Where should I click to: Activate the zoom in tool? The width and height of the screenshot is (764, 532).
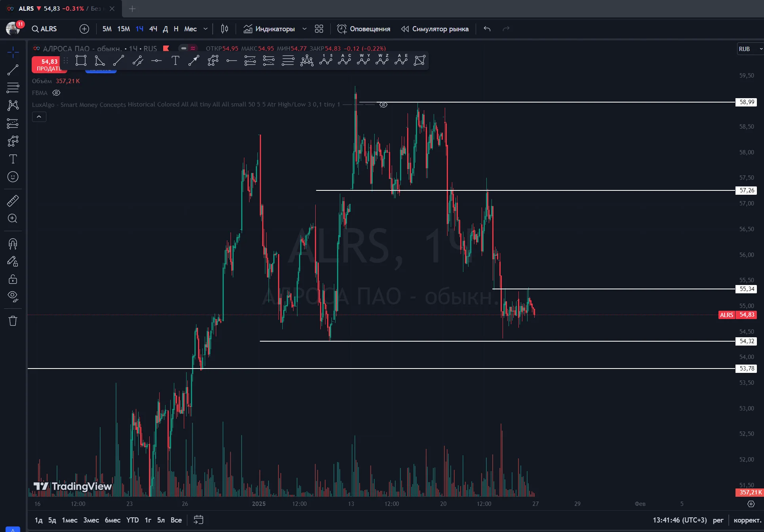point(13,218)
